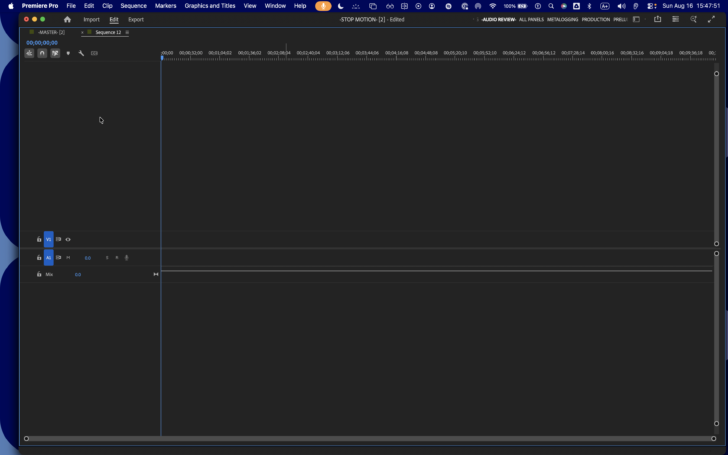The width and height of the screenshot is (728, 455).
Task: Open caption track options icon
Action: point(94,53)
